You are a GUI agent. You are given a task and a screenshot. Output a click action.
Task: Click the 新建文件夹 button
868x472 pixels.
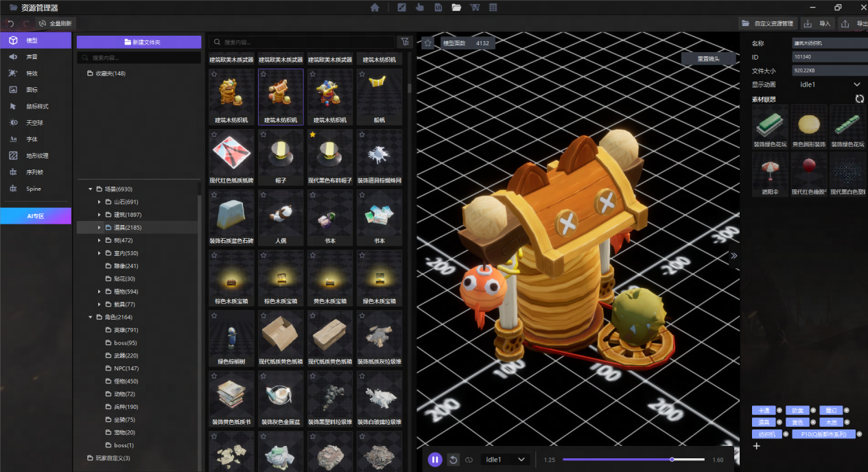(139, 42)
